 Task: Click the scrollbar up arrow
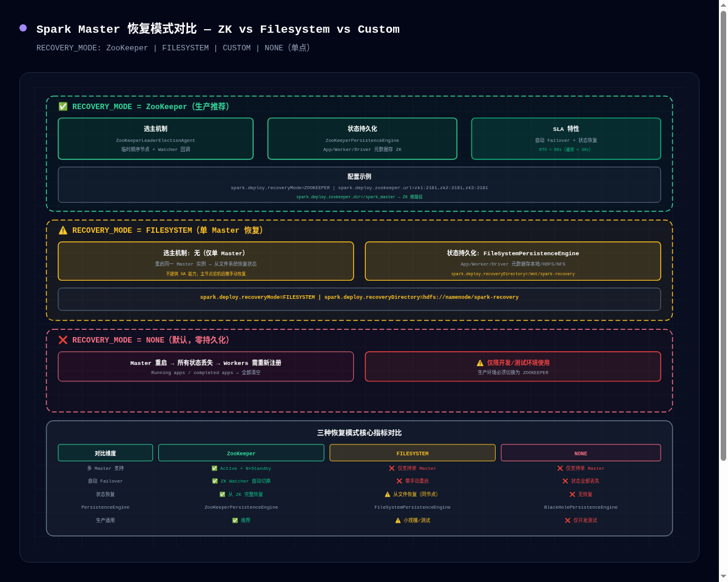point(723,4)
